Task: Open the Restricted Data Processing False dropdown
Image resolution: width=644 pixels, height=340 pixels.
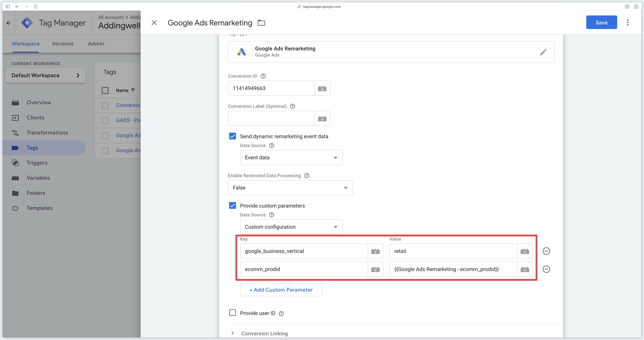Action: tap(290, 188)
